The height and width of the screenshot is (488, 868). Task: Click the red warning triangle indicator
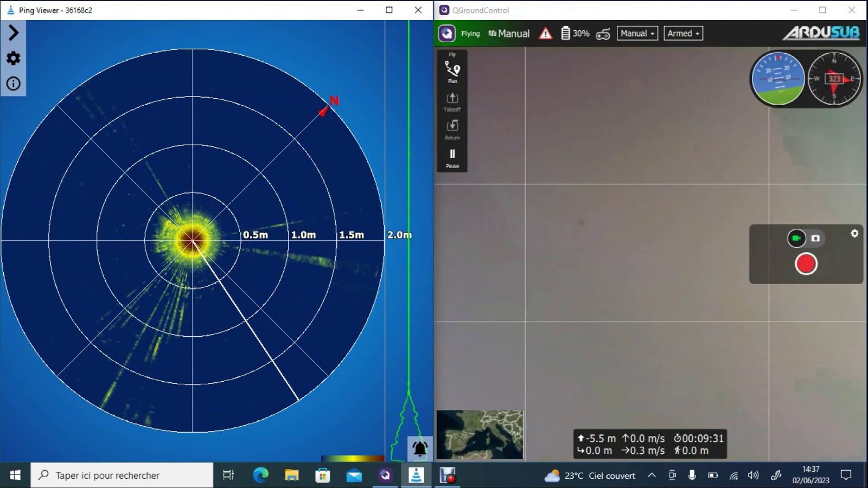pyautogui.click(x=545, y=34)
